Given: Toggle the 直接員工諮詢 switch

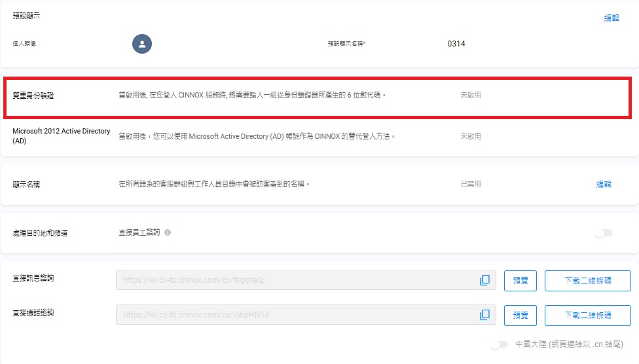Looking at the screenshot, I should pos(603,233).
